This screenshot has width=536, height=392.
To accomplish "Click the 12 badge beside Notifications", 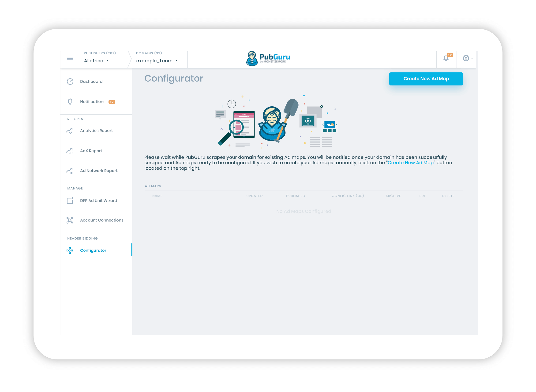I will pos(112,102).
